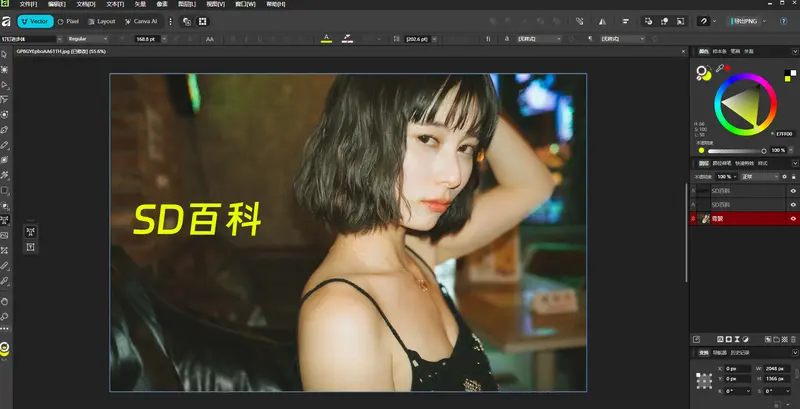Screen dimensions: 800x409
Task: Choose Frame Text from the text tool flyout
Action: point(31,247)
